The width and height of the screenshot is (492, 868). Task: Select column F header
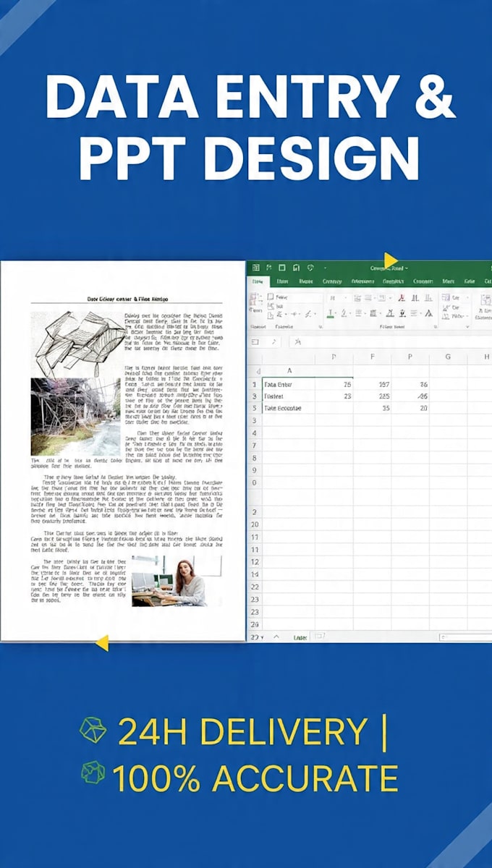click(373, 357)
